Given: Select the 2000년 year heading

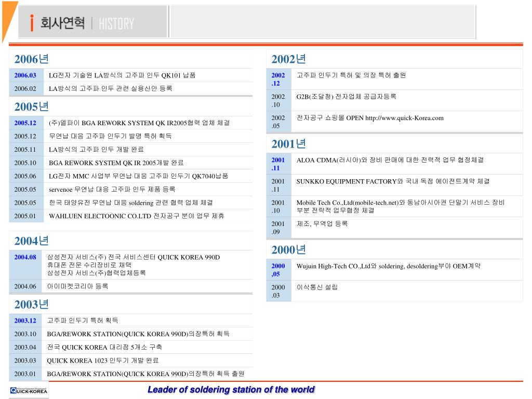Looking at the screenshot, I should pyautogui.click(x=288, y=250).
